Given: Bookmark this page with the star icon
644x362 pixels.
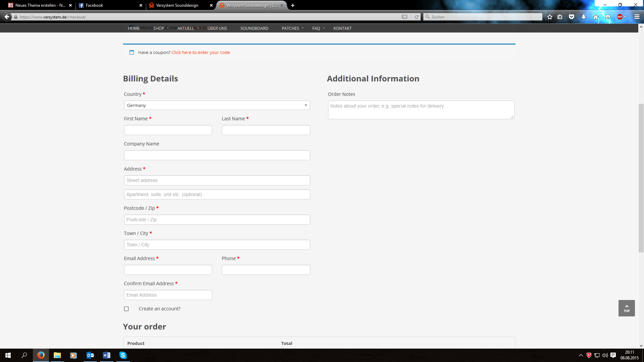Looking at the screenshot, I should (549, 17).
